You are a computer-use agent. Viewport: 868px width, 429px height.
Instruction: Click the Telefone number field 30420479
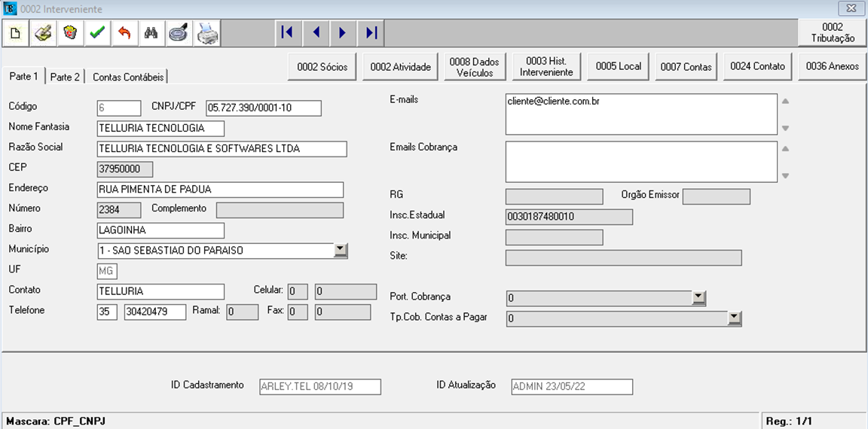coord(155,312)
